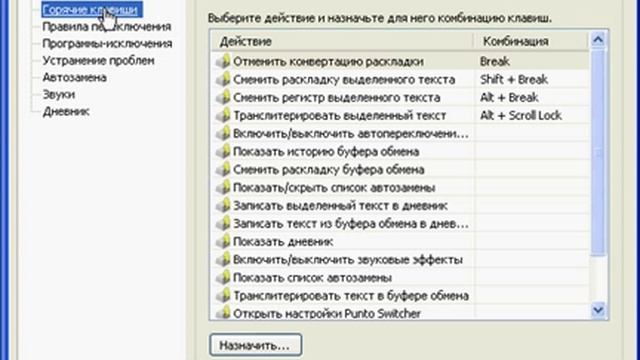Click icon beside Сменить регистр выделенного текста

[223, 98]
